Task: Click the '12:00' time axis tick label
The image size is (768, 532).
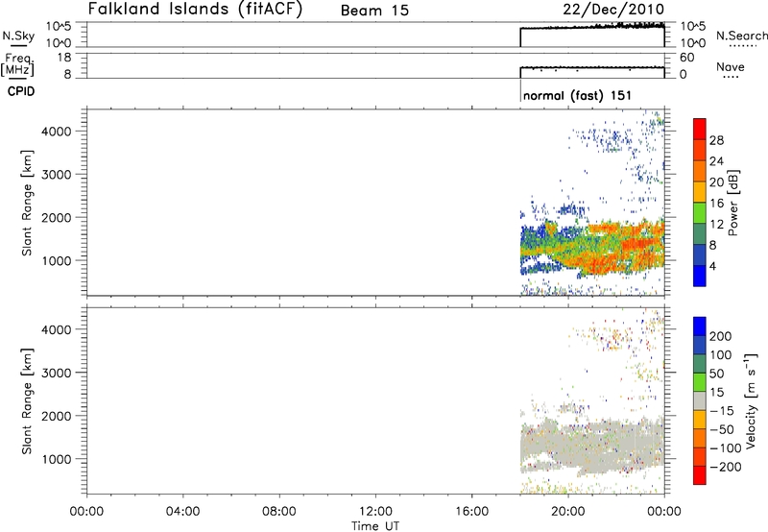Action: pos(375,512)
